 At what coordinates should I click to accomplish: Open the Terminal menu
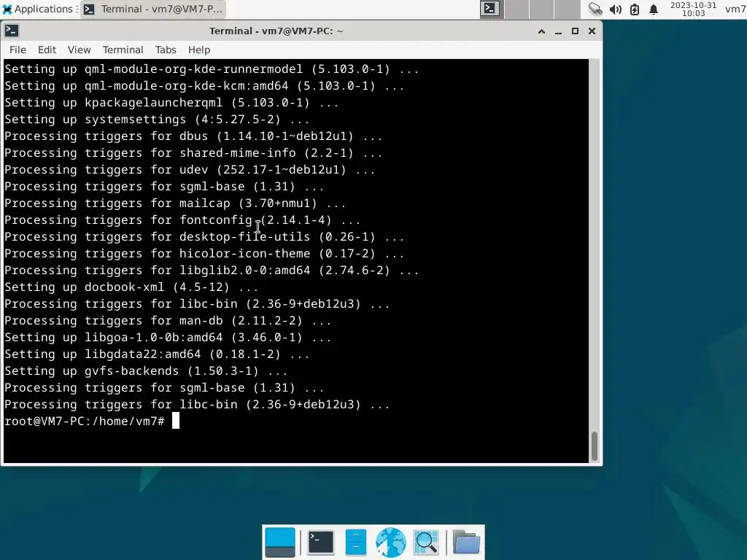(x=123, y=50)
